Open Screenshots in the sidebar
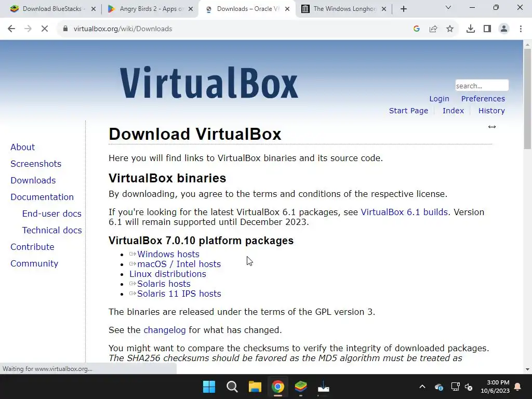This screenshot has height=399, width=532. (36, 164)
